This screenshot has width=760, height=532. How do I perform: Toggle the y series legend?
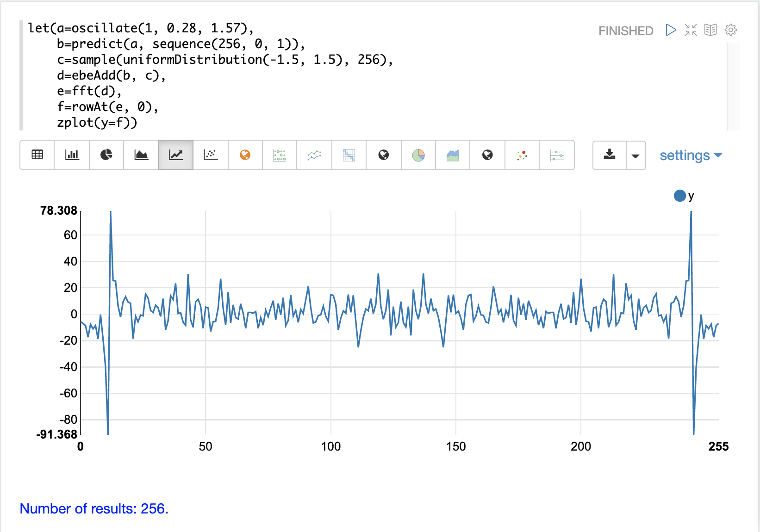[684, 196]
